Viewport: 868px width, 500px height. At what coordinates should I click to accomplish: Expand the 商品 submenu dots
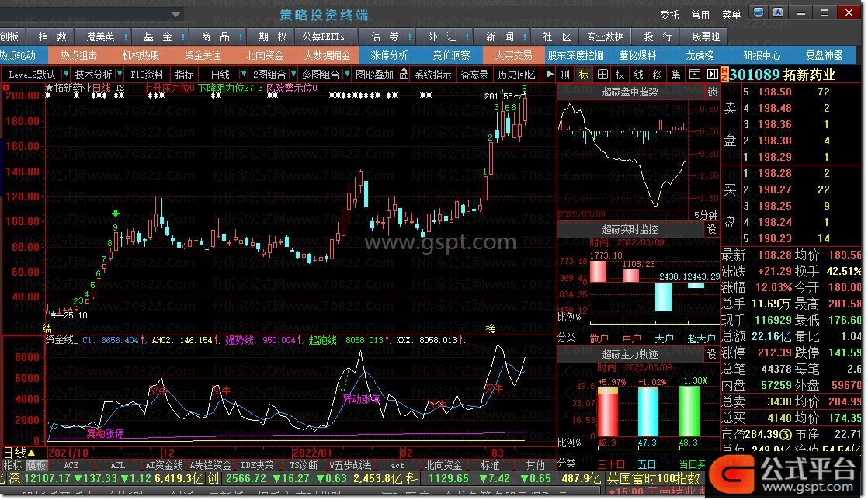click(240, 37)
